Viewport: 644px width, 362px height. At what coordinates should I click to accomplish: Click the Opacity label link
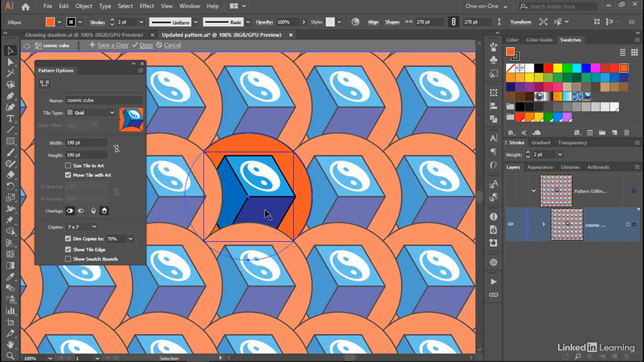coord(264,22)
